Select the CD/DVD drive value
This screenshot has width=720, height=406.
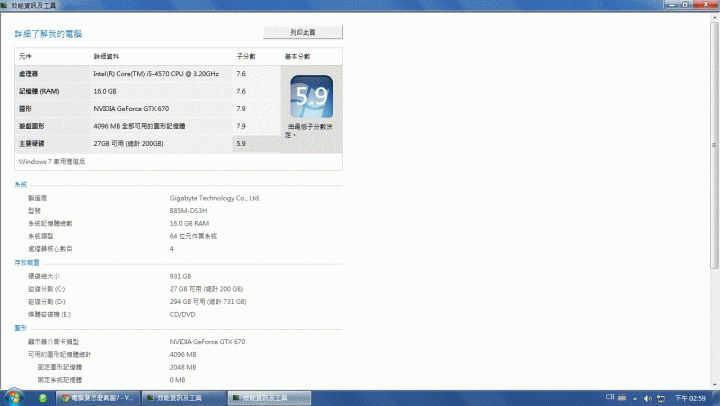pos(182,315)
